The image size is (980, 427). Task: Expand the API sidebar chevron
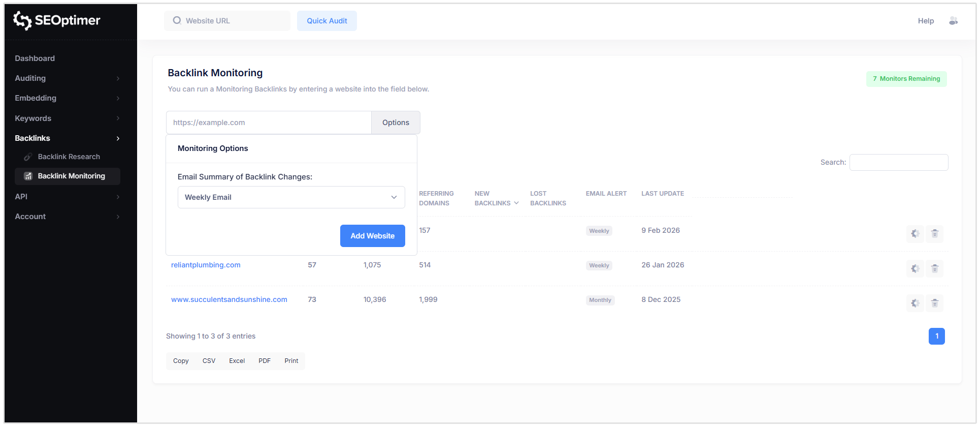[118, 197]
